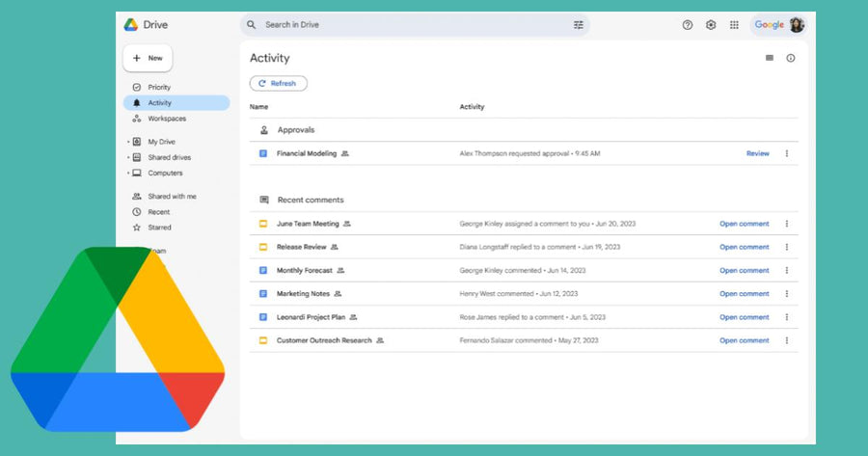Open comment for Monthly Forecast
This screenshot has height=456, width=868.
(744, 270)
